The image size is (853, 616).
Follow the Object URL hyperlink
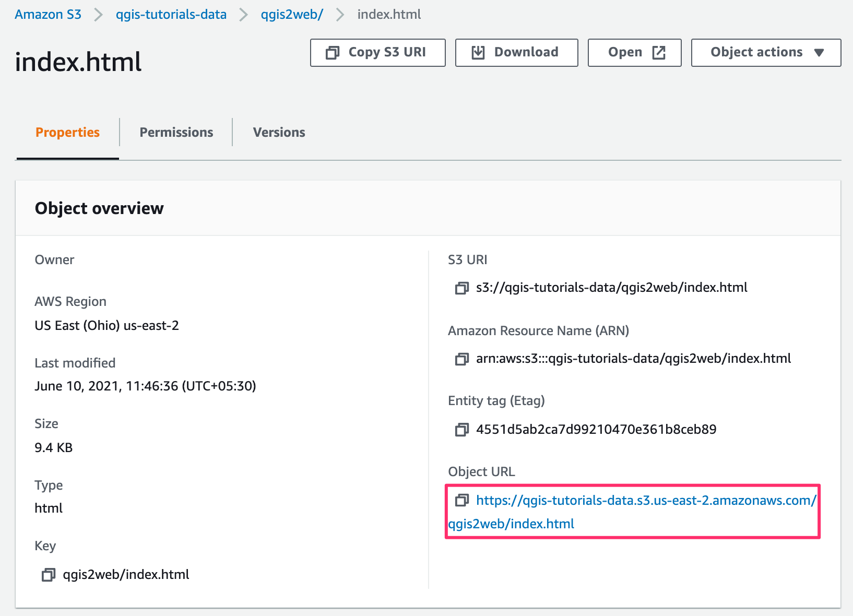(646, 501)
